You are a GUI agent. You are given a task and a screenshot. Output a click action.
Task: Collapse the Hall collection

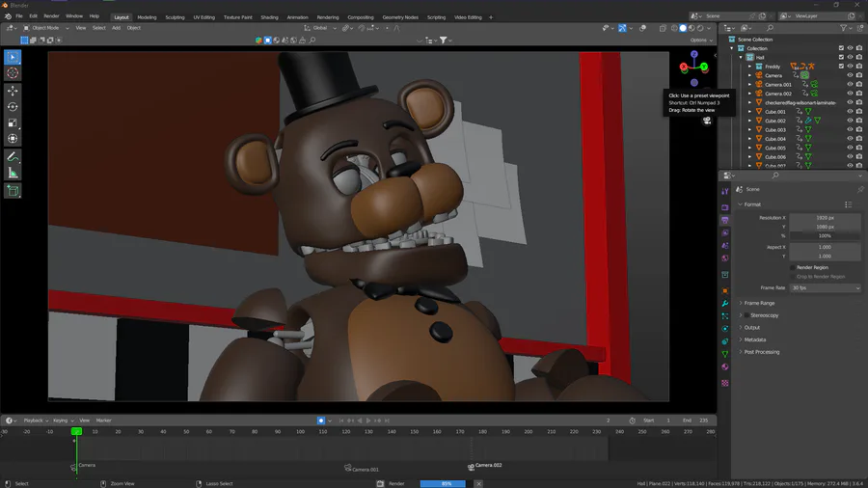pyautogui.click(x=742, y=57)
